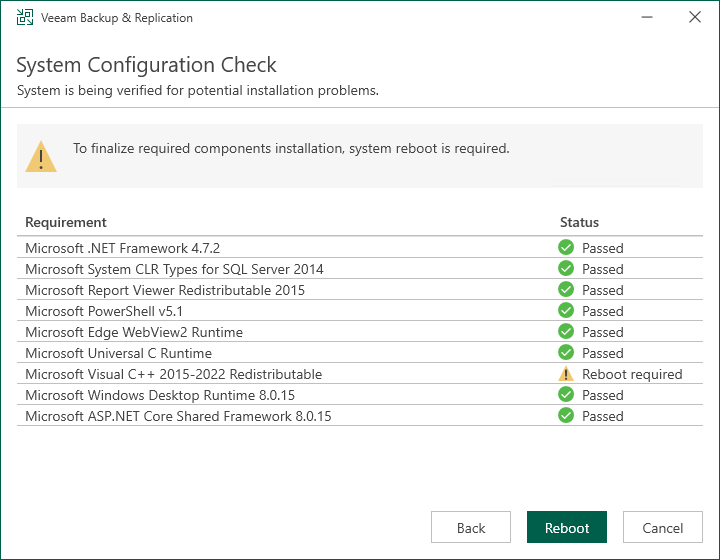Viewport: 720px width, 560px height.
Task: Select Microsoft Edge WebView2 Runtime row
Action: pyautogui.click(x=360, y=331)
